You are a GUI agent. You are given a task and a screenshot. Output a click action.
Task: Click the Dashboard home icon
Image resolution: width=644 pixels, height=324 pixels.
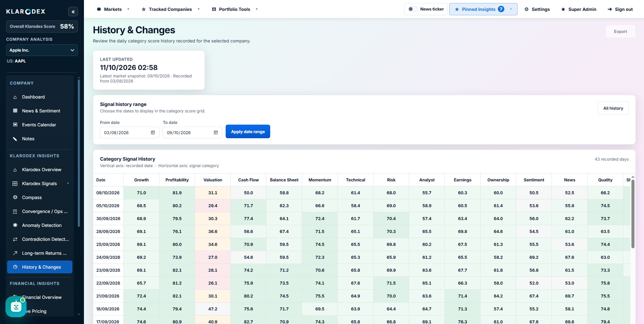(15, 97)
